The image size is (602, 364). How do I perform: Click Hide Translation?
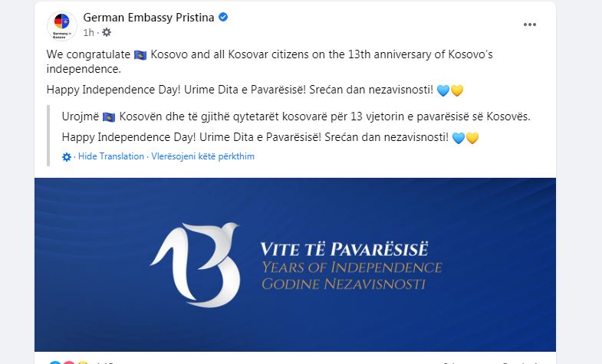111,156
